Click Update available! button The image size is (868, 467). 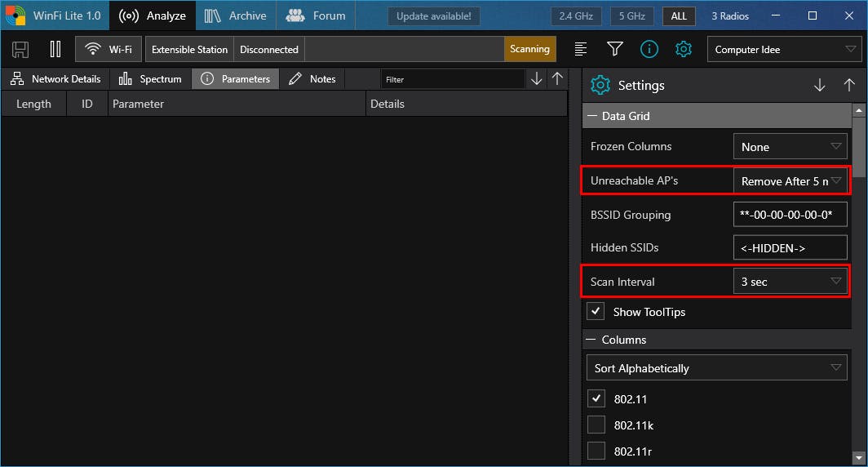pos(434,16)
